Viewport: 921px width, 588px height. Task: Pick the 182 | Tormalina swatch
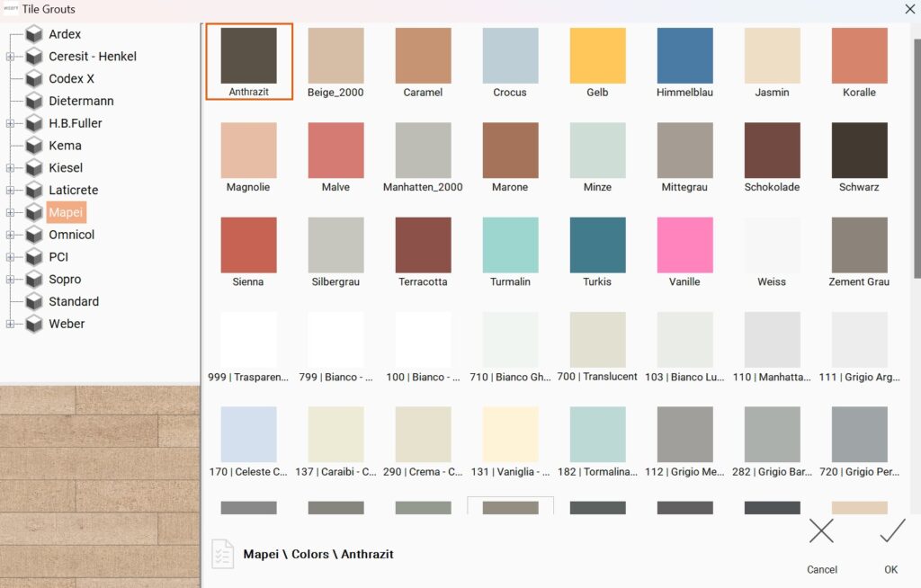tap(597, 434)
